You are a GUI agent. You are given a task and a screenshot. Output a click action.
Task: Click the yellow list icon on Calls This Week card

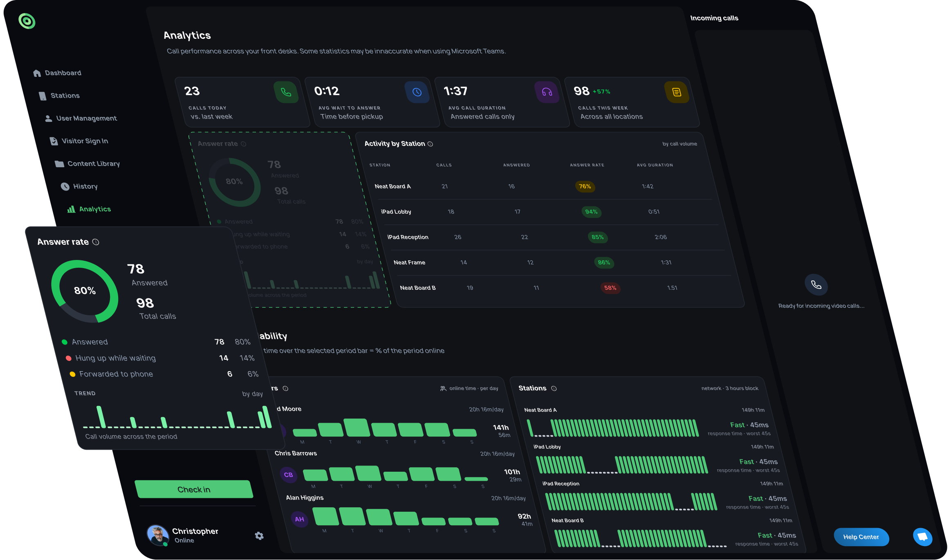(x=677, y=92)
